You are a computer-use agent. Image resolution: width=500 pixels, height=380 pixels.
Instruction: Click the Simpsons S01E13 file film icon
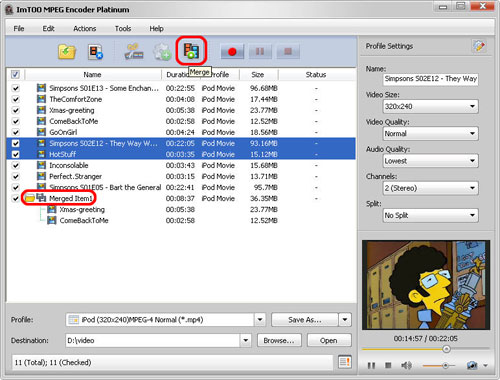tap(41, 88)
